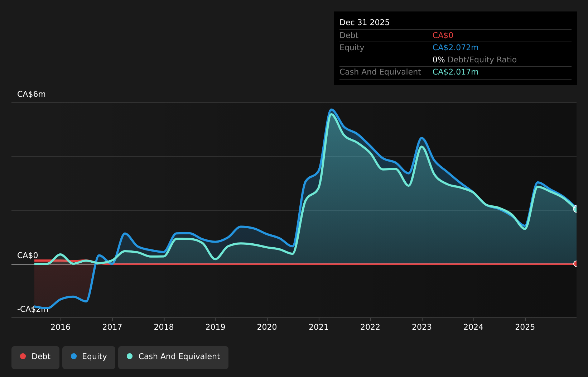
Task: Click the CA$2.017m cash value in tooltip
Action: point(456,72)
